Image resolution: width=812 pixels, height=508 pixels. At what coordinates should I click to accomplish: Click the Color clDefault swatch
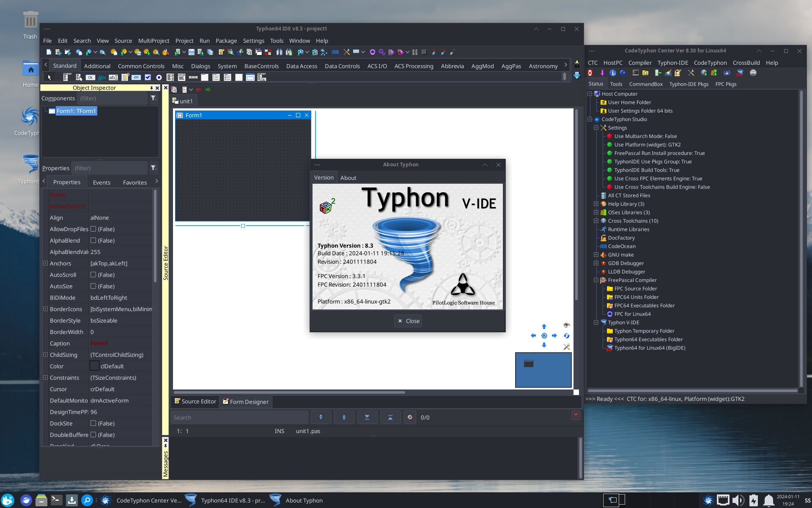pyautogui.click(x=94, y=366)
